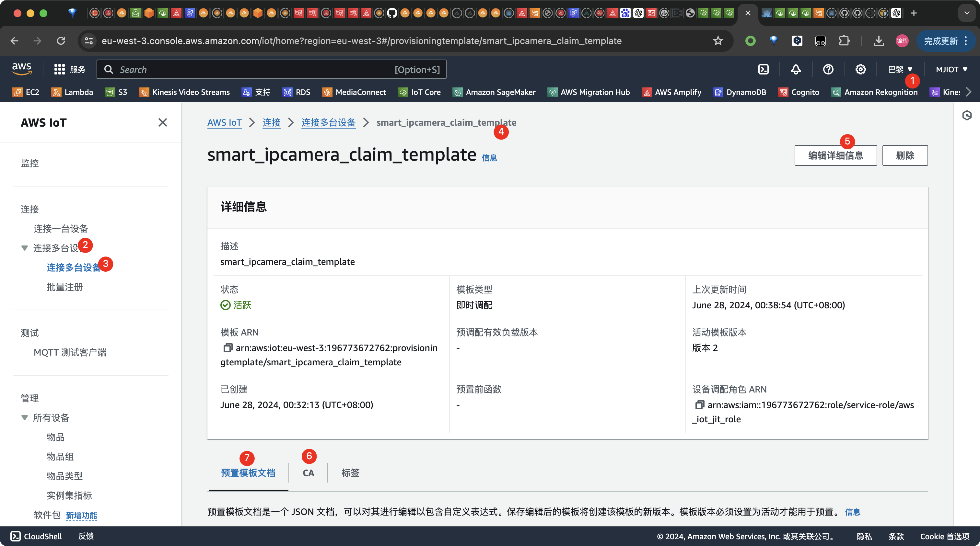This screenshot has width=980, height=546.
Task: Open 物品类型 in the sidebar
Action: pos(65,476)
